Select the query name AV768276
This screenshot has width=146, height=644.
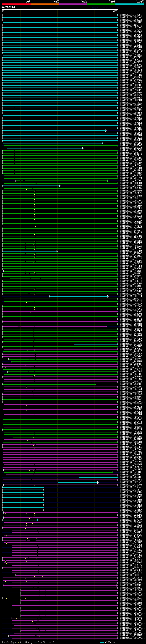[8, 8]
